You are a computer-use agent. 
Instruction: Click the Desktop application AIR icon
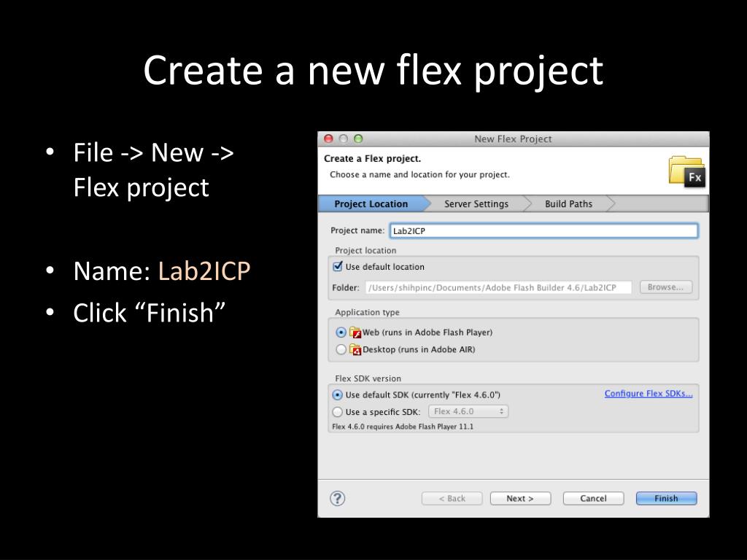pyautogui.click(x=355, y=349)
